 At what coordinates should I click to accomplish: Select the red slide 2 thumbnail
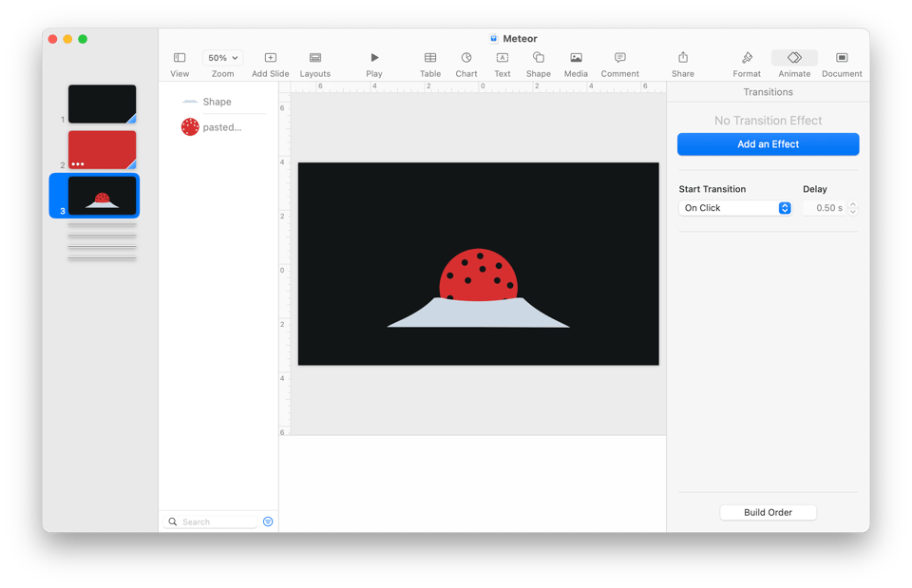click(x=102, y=149)
